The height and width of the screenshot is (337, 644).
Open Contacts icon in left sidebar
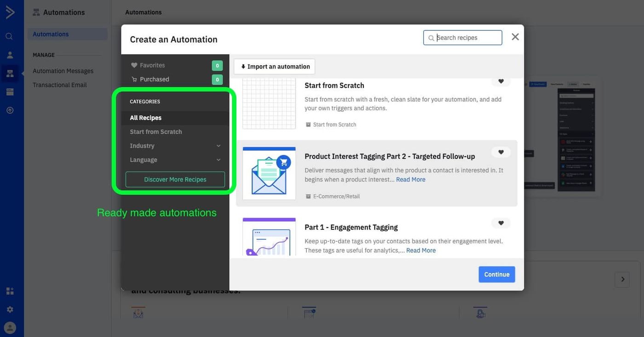tap(10, 55)
